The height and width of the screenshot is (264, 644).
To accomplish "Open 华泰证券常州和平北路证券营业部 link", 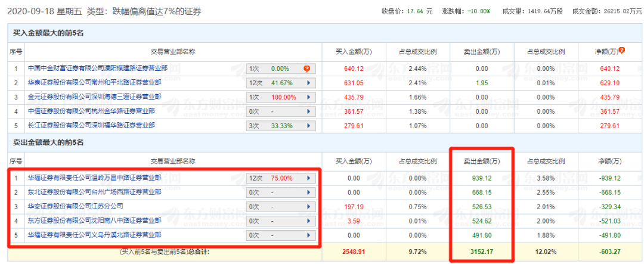I will [94, 83].
